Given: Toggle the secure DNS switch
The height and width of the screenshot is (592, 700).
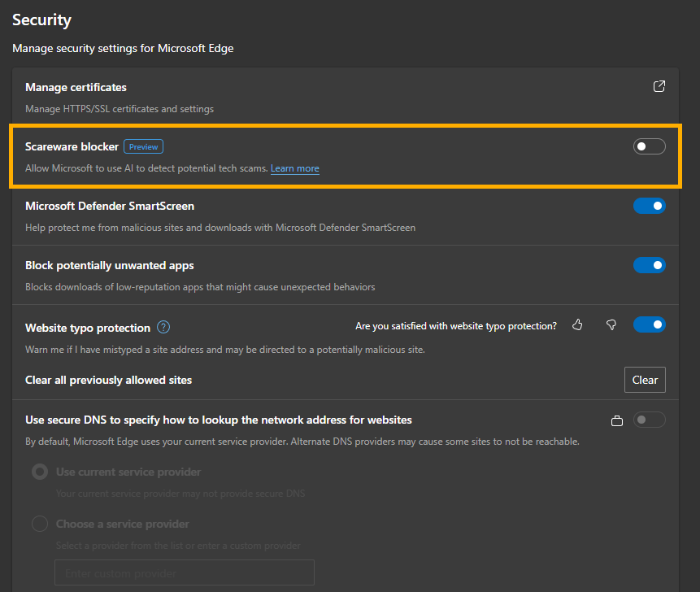Looking at the screenshot, I should (x=649, y=420).
